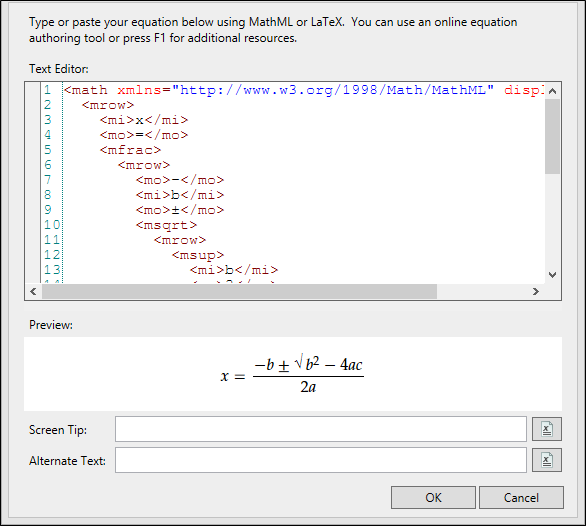This screenshot has width=586, height=526.
Task: Select line number 1 in the gutter
Action: click(47, 90)
